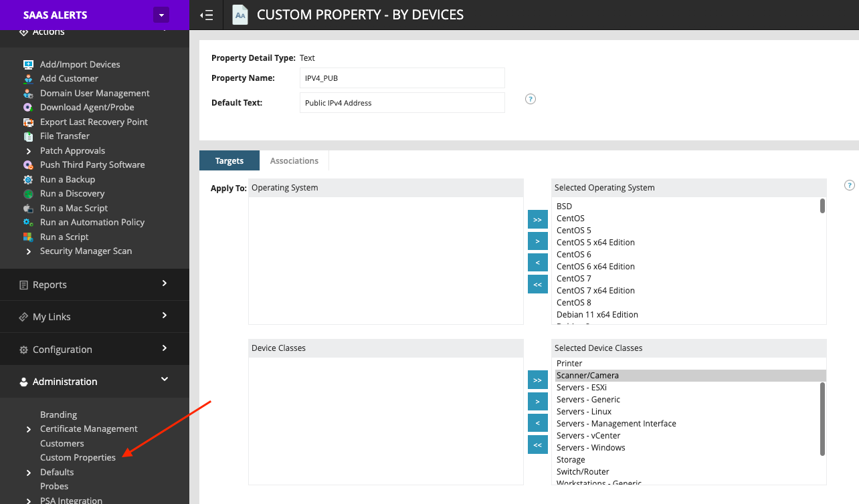Click the Run a Backup gear icon
The image size is (859, 504).
[x=28, y=180]
